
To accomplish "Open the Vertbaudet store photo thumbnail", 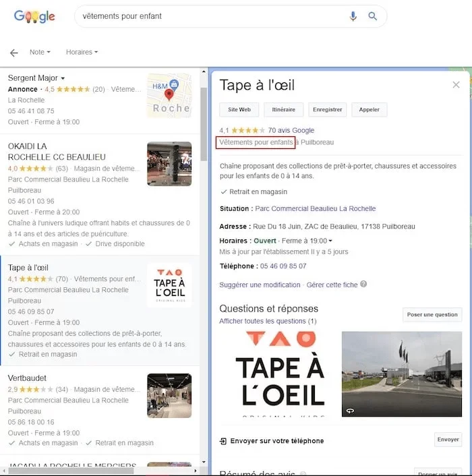I will 169,396.
